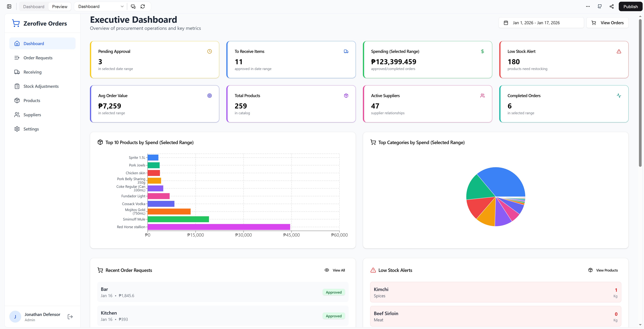Click View All for Recent Order Requests
This screenshot has height=329, width=644.
click(x=335, y=270)
